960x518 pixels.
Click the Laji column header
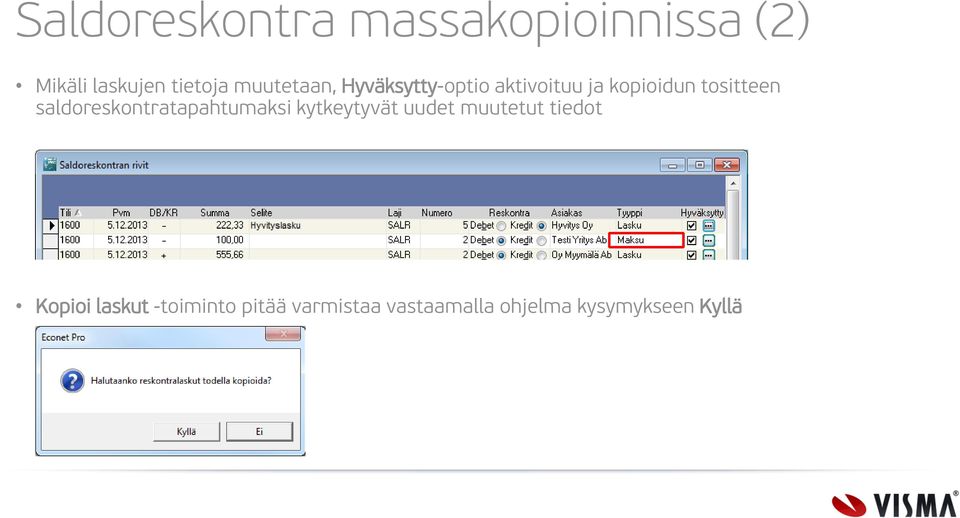[x=394, y=212]
